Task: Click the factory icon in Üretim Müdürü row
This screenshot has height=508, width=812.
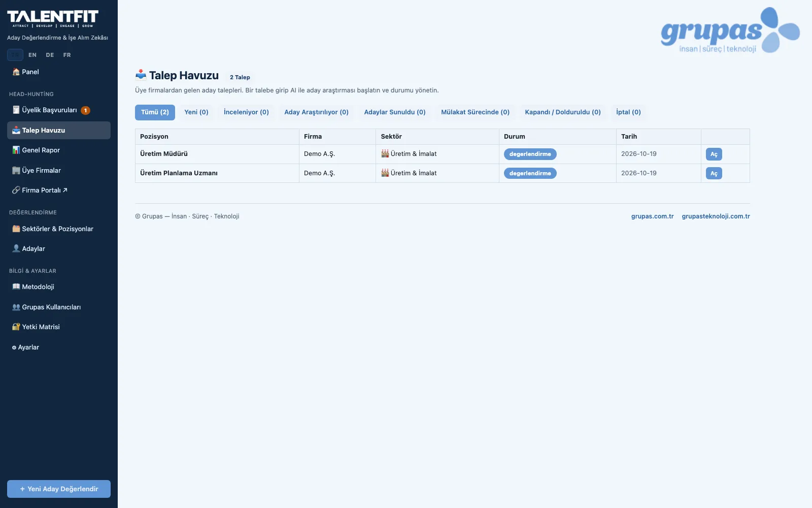Action: pyautogui.click(x=385, y=154)
